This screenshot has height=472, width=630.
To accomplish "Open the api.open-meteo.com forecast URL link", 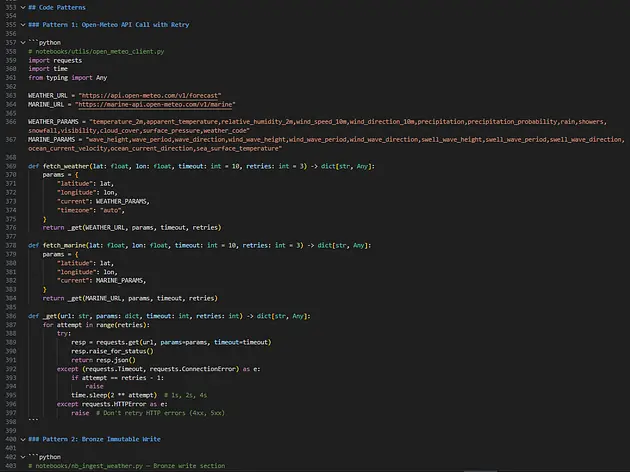I will (150, 96).
